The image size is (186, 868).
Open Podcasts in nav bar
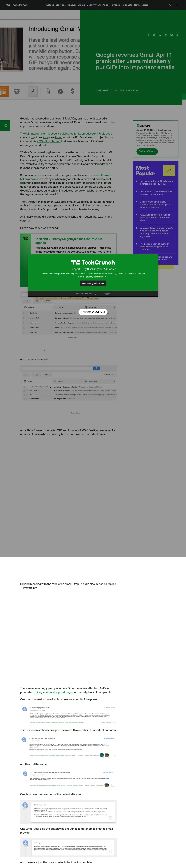coord(127,5)
